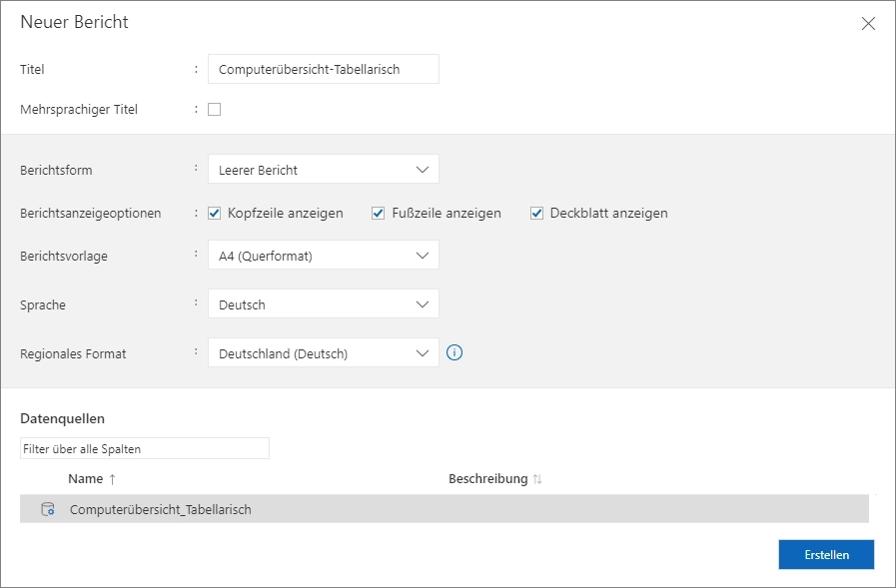Click the Beschreibung column header text

tap(487, 479)
